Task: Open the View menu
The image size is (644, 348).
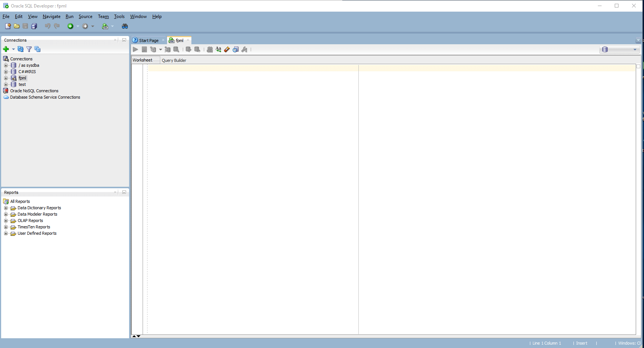Action: click(x=33, y=16)
